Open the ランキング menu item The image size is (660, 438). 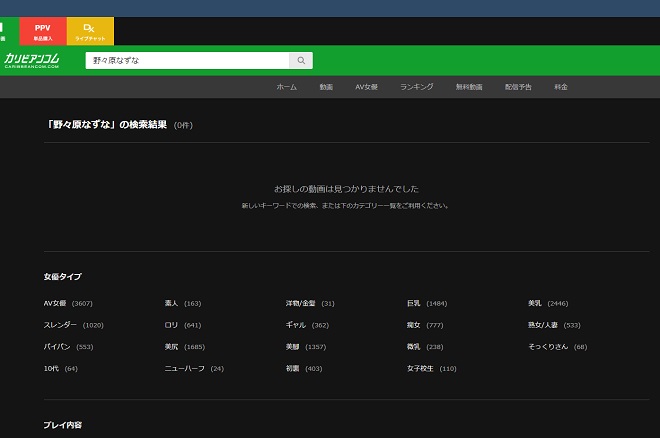(417, 87)
